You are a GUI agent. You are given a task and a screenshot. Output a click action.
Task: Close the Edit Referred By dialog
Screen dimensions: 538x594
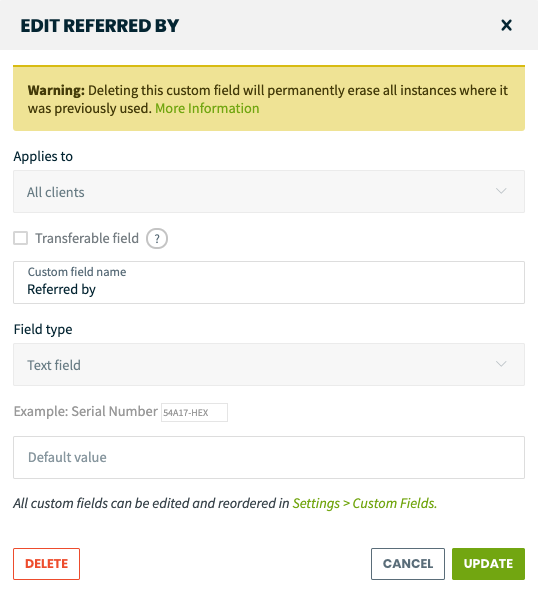506,25
